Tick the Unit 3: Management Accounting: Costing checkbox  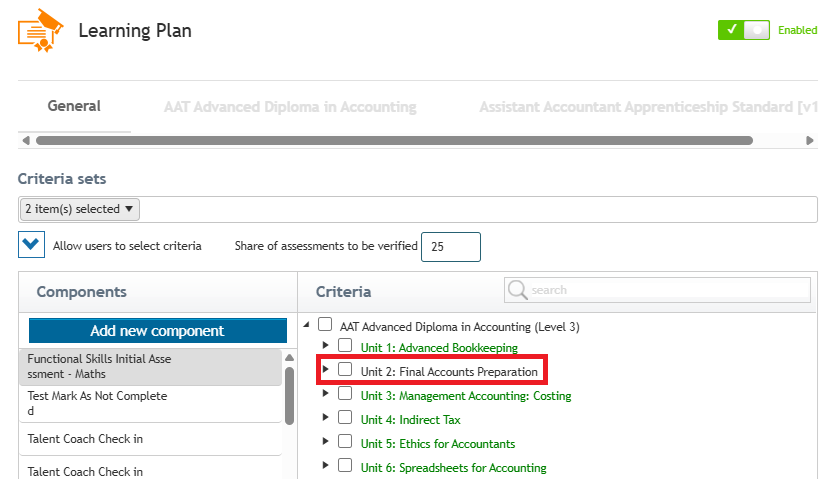(345, 393)
